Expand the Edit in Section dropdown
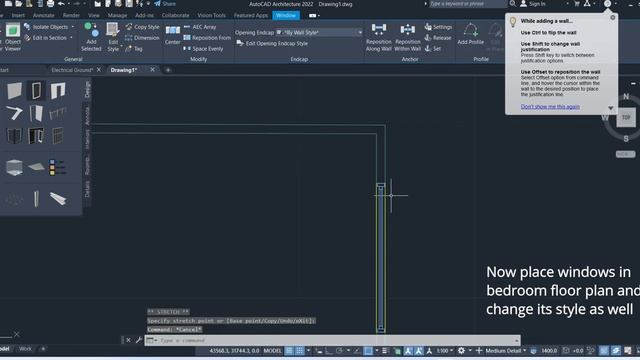Image resolution: width=640 pixels, height=360 pixels. tap(71, 38)
